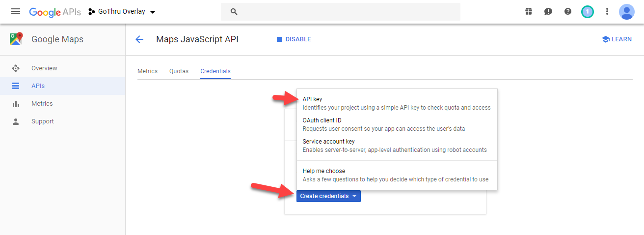
Task: Click the help question mark icon
Action: coord(568,11)
